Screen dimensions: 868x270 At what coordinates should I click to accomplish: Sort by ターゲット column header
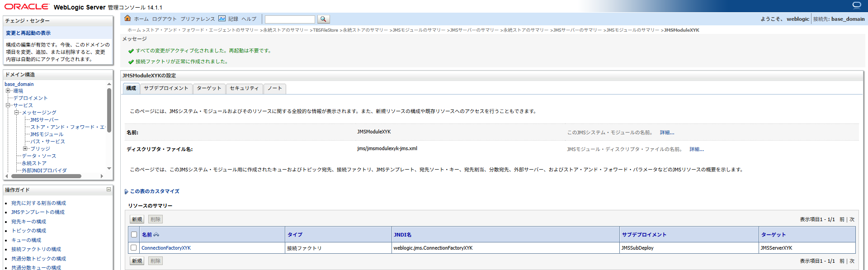tap(774, 235)
